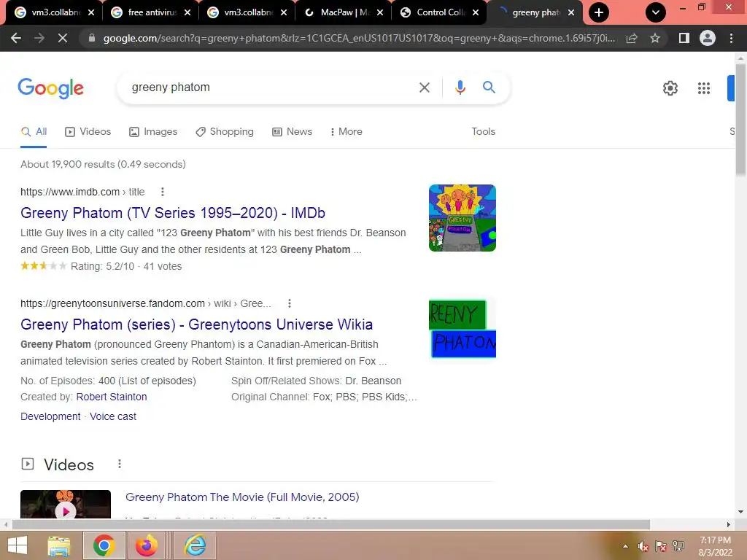Open a new tab with plus button

click(x=599, y=12)
